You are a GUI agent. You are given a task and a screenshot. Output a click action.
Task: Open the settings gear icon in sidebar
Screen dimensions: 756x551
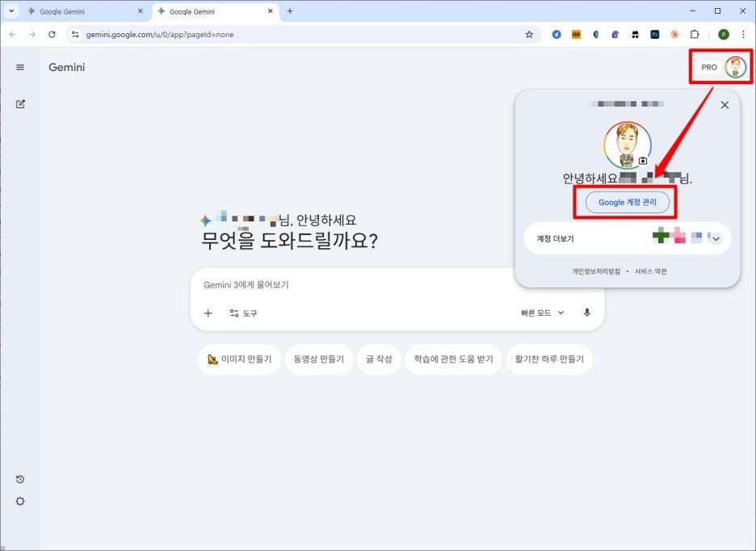[19, 501]
